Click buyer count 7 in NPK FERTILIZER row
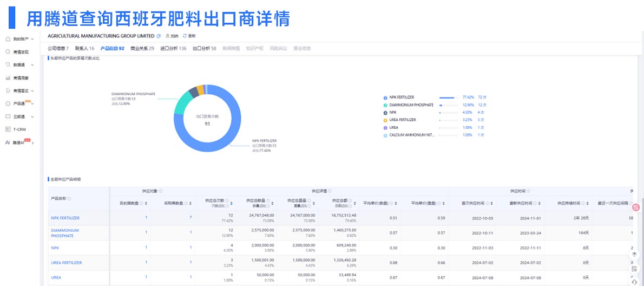The width and height of the screenshot is (644, 286). pos(190,217)
